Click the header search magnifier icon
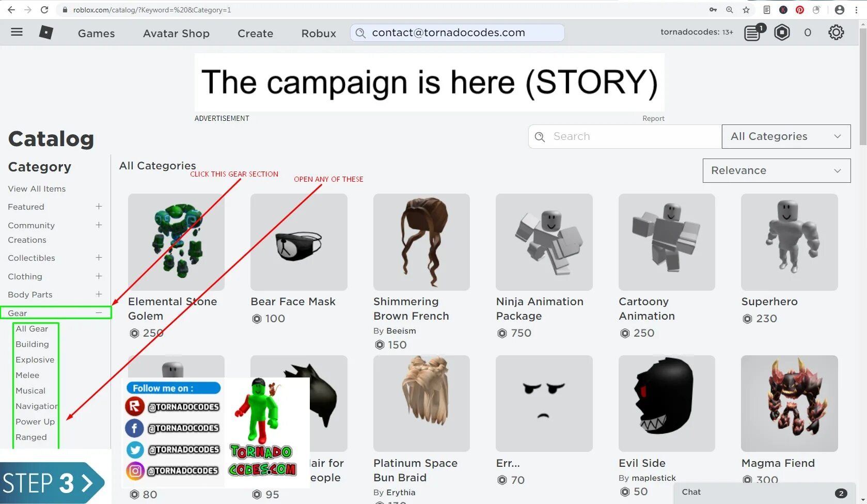Viewport: 867px width, 504px height. 361,33
